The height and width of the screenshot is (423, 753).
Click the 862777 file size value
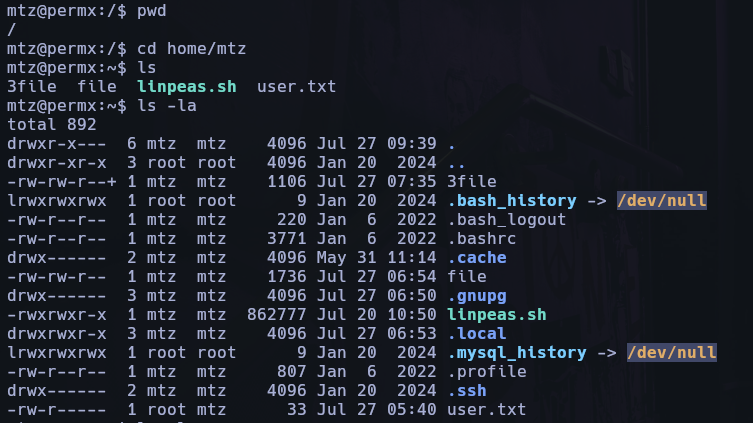point(277,315)
